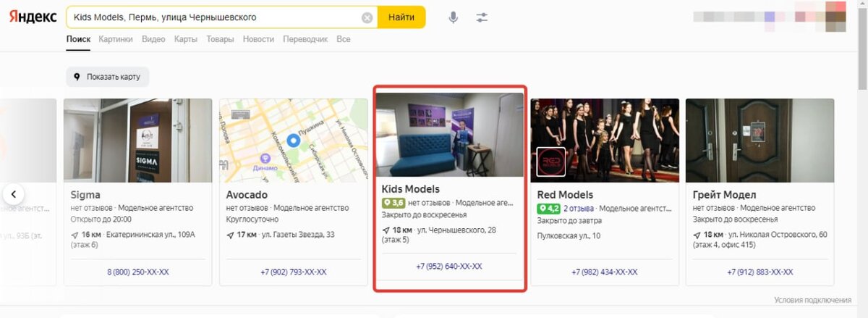Click Sigma status Открыто до 20:00

pos(101,219)
